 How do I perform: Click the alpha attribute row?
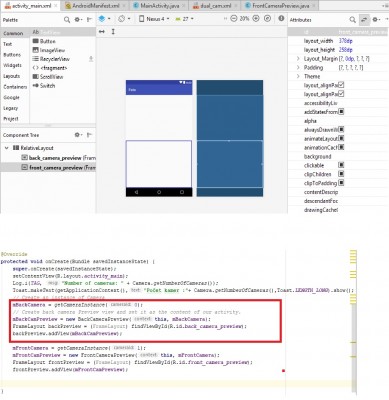338,121
